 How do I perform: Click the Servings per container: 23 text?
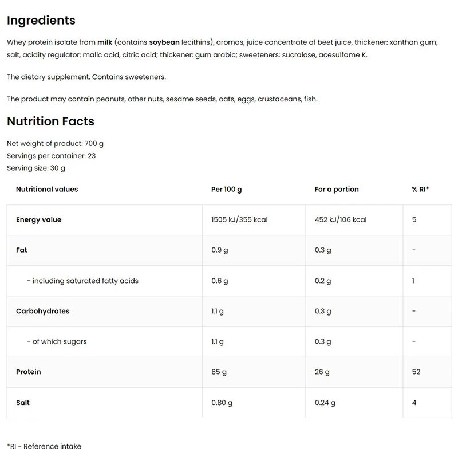pos(51,156)
